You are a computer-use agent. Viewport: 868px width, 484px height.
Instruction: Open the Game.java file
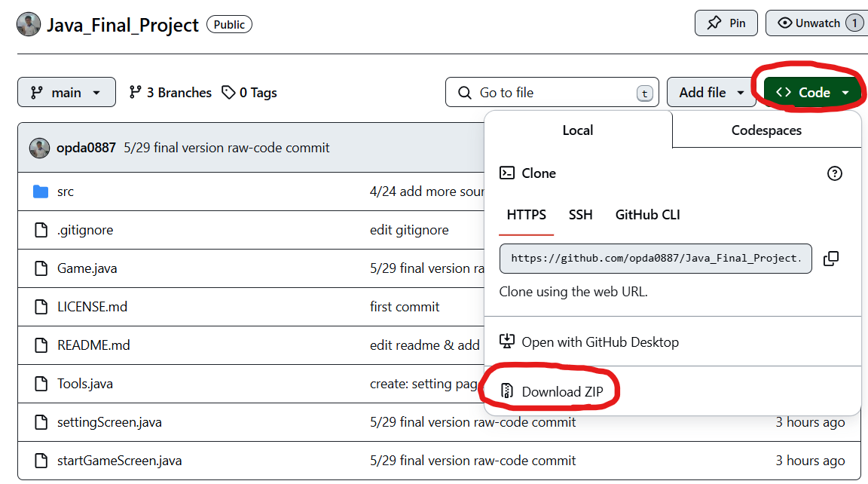tap(87, 268)
